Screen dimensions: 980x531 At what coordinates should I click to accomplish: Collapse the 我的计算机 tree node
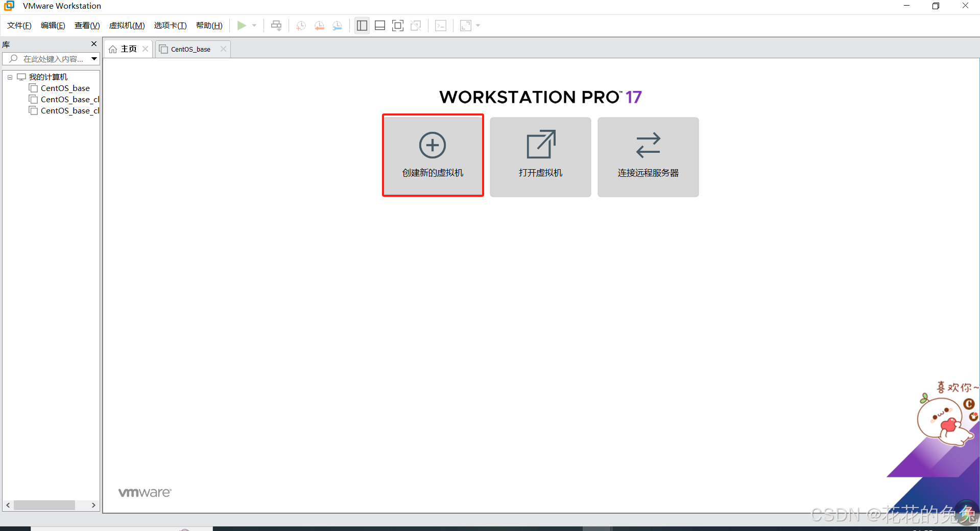10,77
